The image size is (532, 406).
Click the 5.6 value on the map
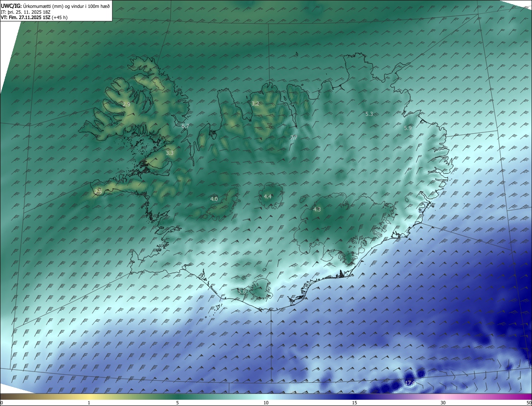point(242,292)
